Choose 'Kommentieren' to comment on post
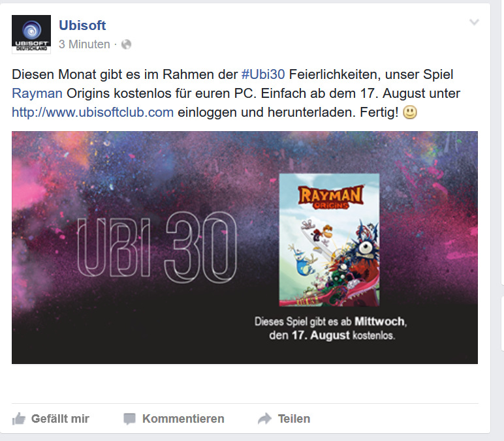 pos(183,419)
